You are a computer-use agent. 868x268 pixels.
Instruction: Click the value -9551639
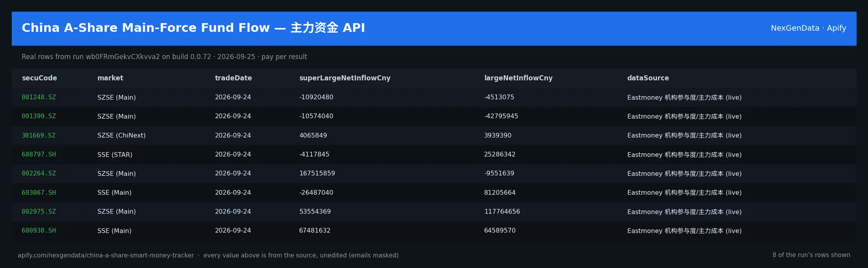click(499, 174)
